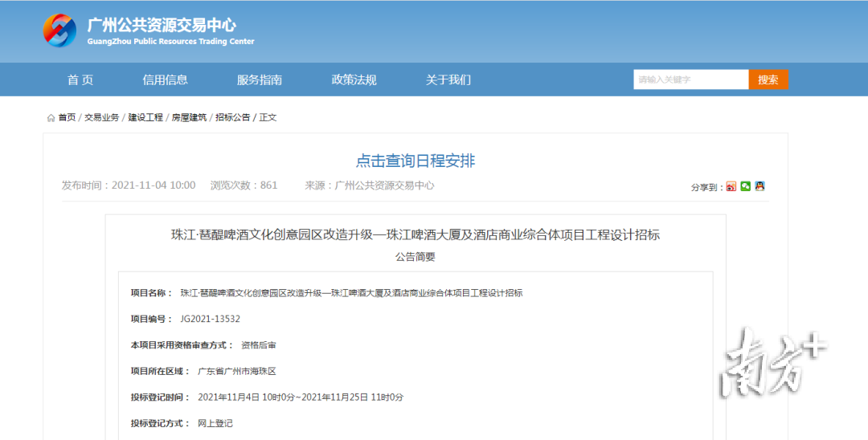Open the 首页 navigation menu item
Viewport: 868px width, 440px height.
point(80,79)
